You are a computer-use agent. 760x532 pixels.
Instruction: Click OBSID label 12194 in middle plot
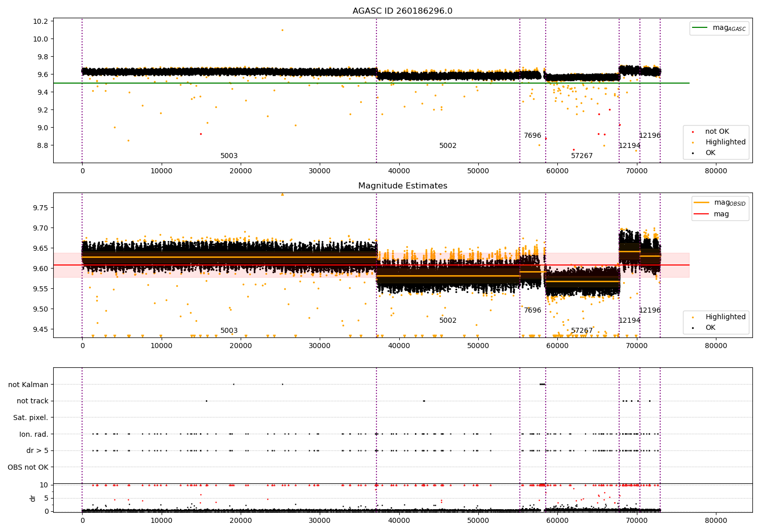click(629, 321)
